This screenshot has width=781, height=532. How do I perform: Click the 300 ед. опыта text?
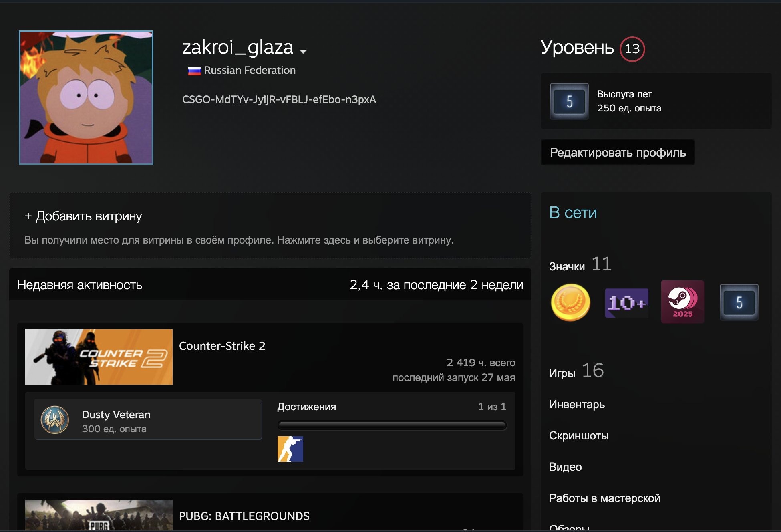(x=114, y=429)
